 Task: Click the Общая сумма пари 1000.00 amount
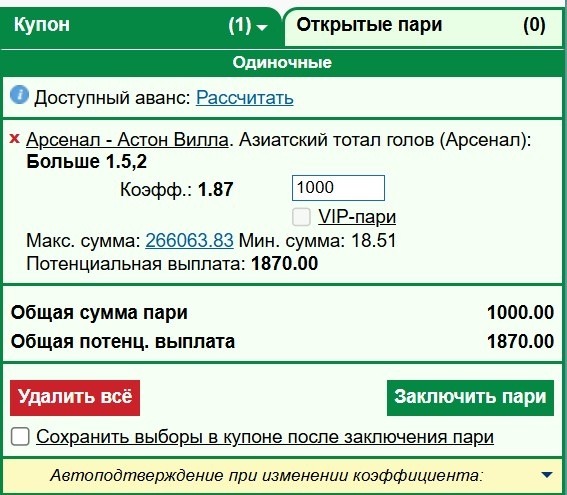(520, 312)
